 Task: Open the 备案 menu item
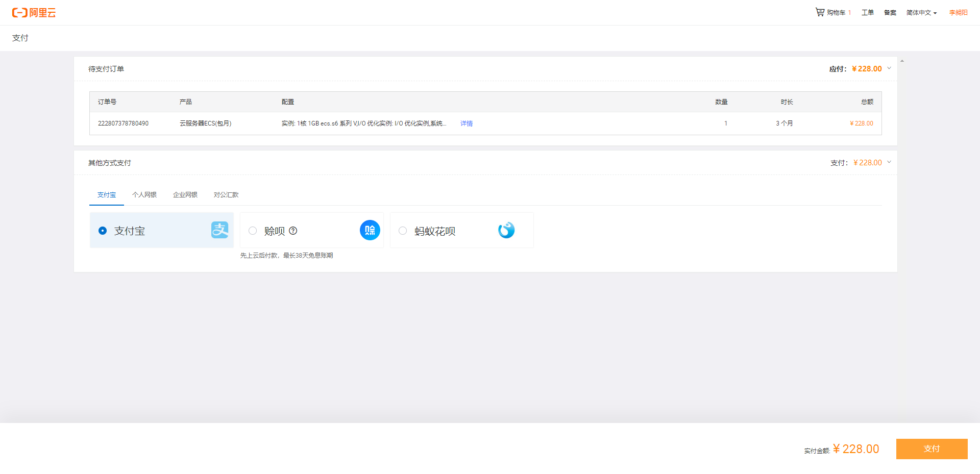click(x=890, y=13)
